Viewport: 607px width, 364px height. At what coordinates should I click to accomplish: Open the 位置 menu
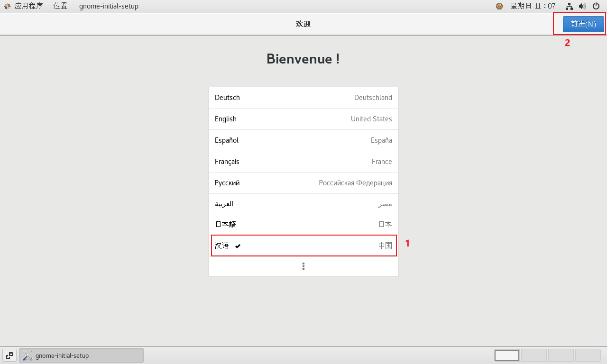pos(60,6)
